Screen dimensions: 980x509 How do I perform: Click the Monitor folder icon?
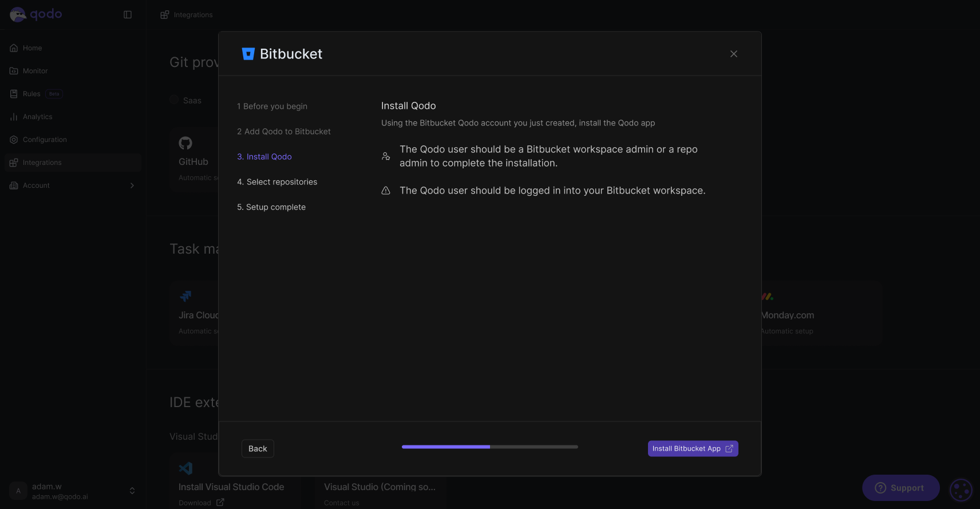(14, 71)
